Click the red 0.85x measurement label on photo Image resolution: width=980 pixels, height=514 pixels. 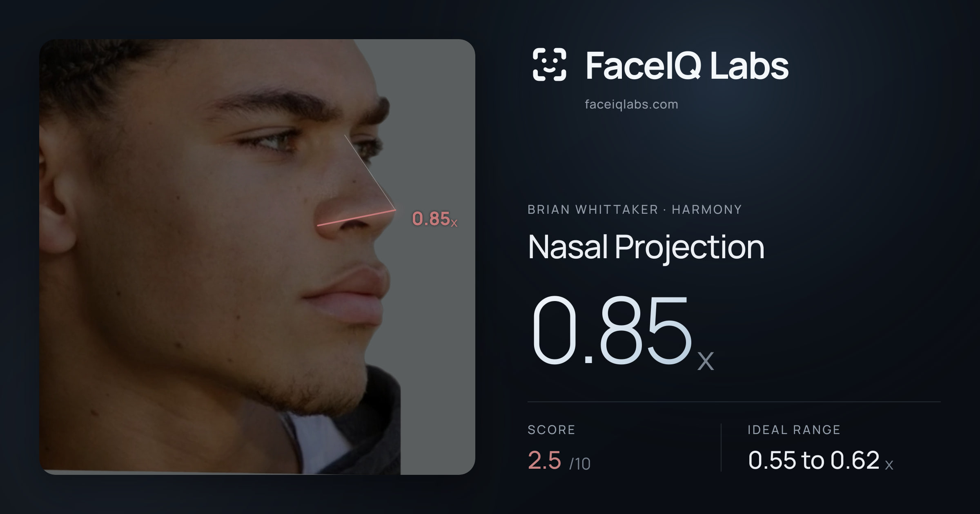point(434,219)
